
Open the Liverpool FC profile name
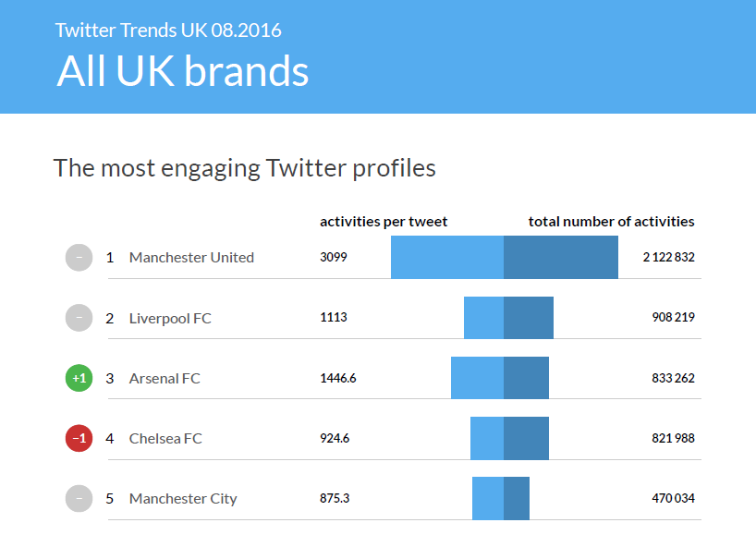[x=170, y=318]
